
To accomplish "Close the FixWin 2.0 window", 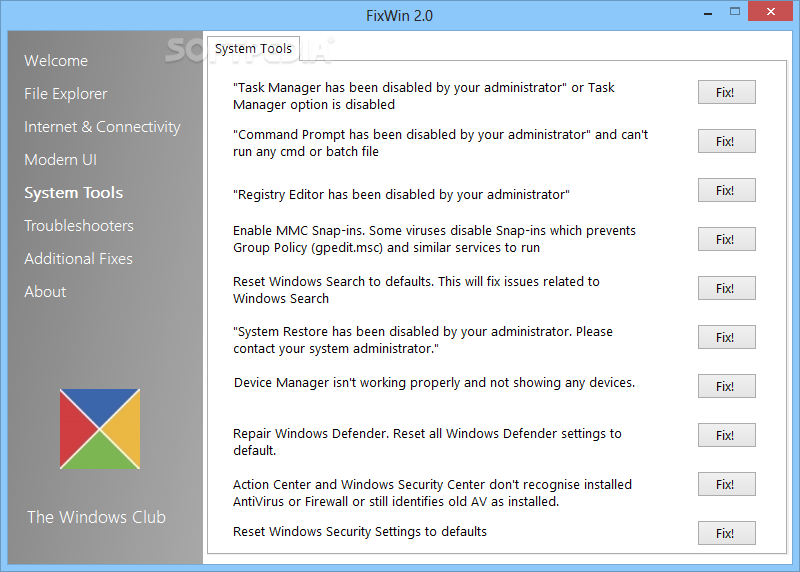I will click(x=771, y=11).
